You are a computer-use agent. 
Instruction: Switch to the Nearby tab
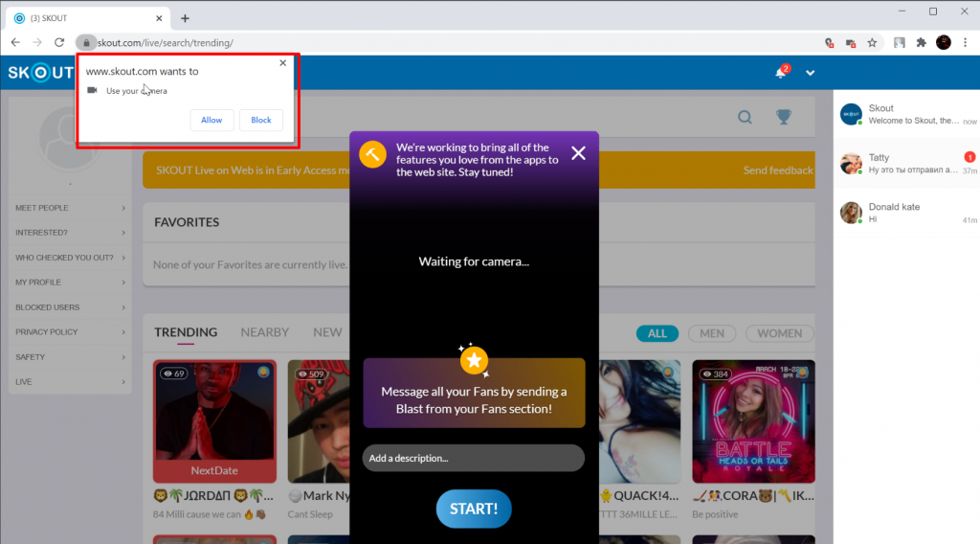click(x=265, y=332)
